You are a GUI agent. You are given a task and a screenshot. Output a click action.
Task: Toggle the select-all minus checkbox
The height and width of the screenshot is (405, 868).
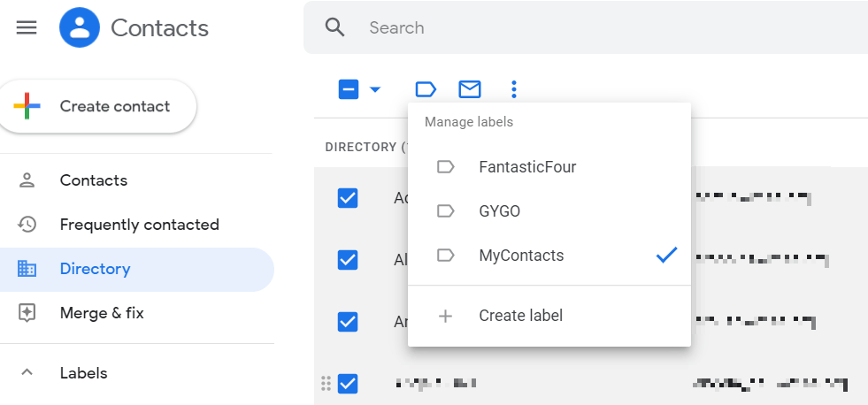click(349, 89)
